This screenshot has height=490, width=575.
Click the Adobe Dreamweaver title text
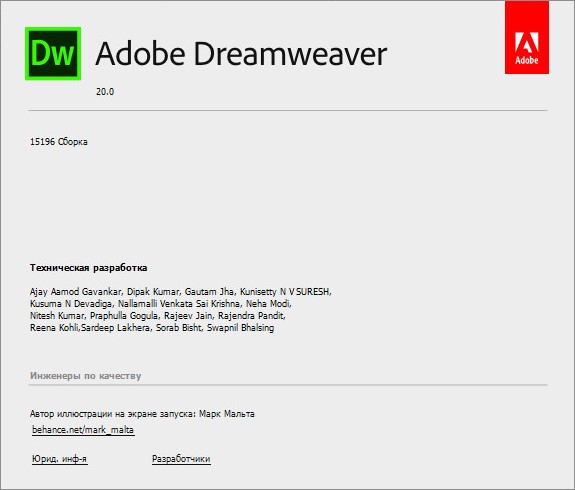click(x=241, y=54)
